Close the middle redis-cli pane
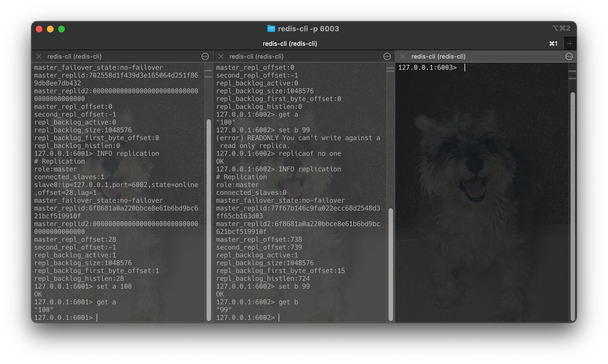 click(x=221, y=56)
